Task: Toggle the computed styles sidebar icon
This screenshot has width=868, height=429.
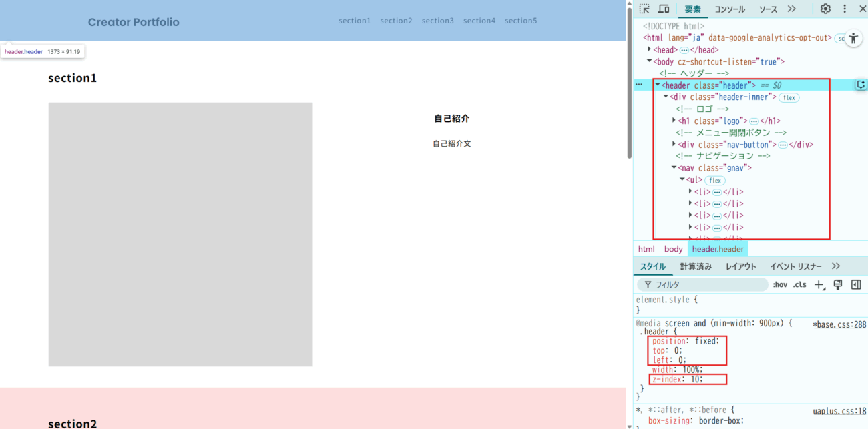Action: pyautogui.click(x=856, y=285)
